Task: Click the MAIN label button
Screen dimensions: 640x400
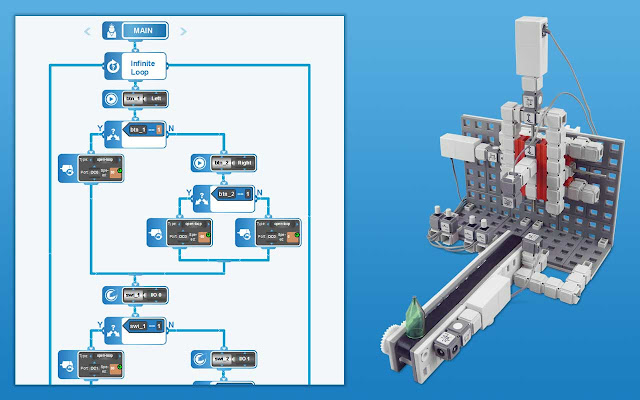Action: pyautogui.click(x=144, y=32)
